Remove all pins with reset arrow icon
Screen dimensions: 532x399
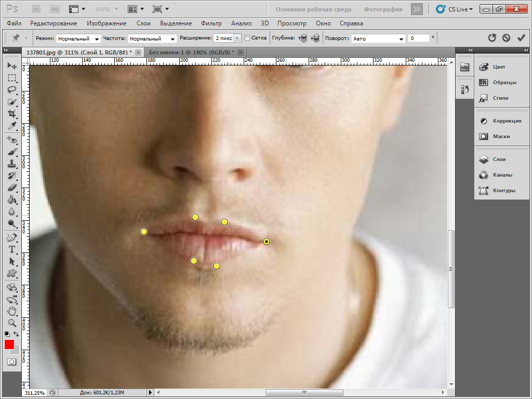coord(491,37)
